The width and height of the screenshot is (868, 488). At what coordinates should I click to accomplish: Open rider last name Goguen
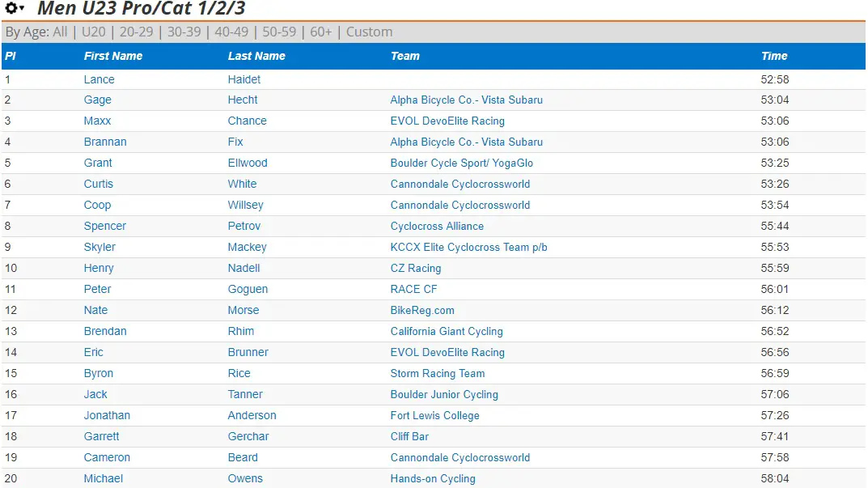pyautogui.click(x=248, y=290)
